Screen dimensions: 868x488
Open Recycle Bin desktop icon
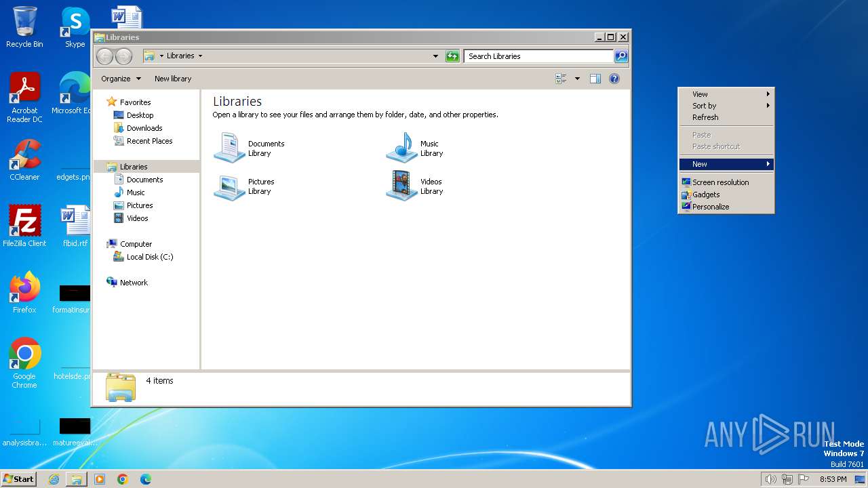pos(24,27)
